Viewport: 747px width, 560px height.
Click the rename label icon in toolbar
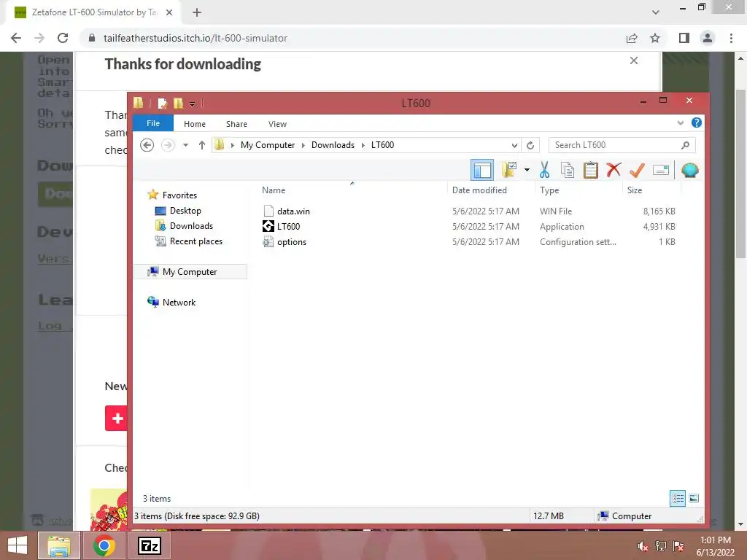pos(661,170)
